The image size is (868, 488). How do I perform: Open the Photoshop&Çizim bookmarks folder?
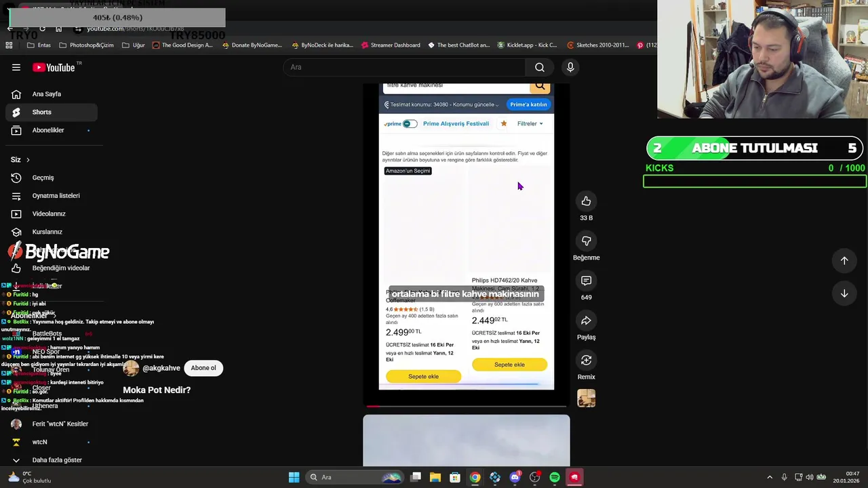[86, 45]
